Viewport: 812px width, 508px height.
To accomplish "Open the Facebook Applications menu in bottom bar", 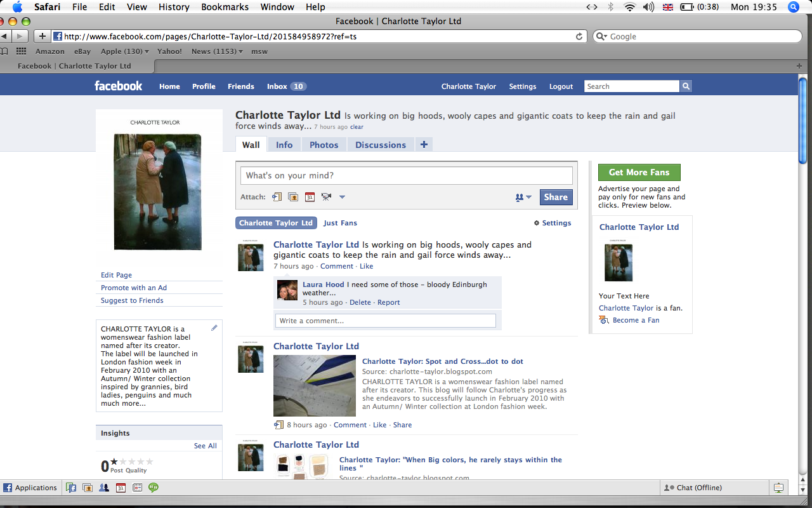I will click(30, 488).
